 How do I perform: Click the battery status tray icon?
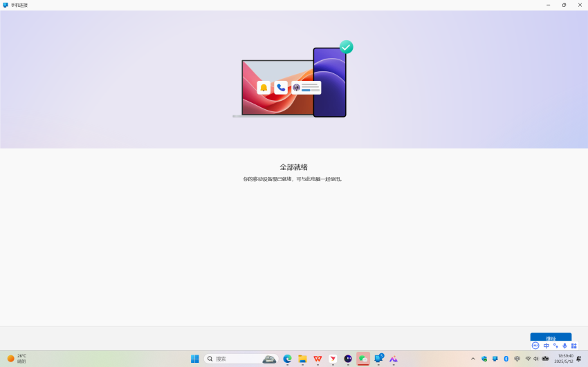pyautogui.click(x=546, y=359)
